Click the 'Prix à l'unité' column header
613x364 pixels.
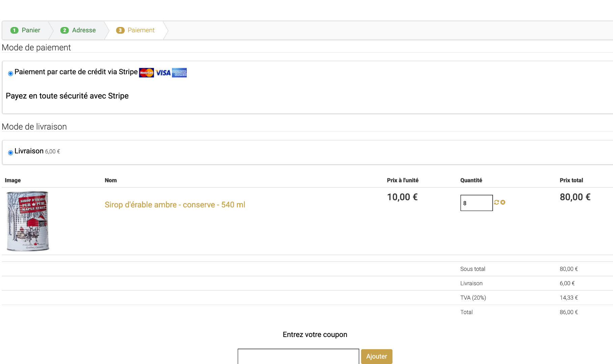click(403, 180)
